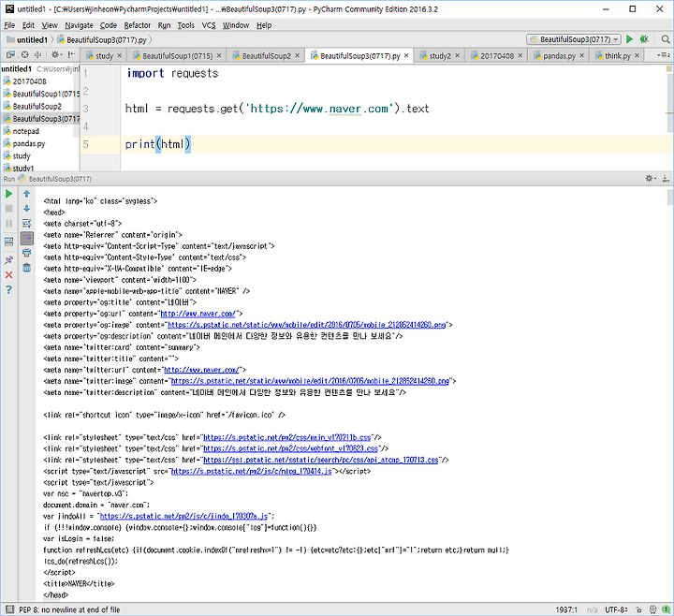Screen dimensions: 674x616
Task: Switch to BeautifulSoup1(0715) tab
Action: [x=177, y=55]
